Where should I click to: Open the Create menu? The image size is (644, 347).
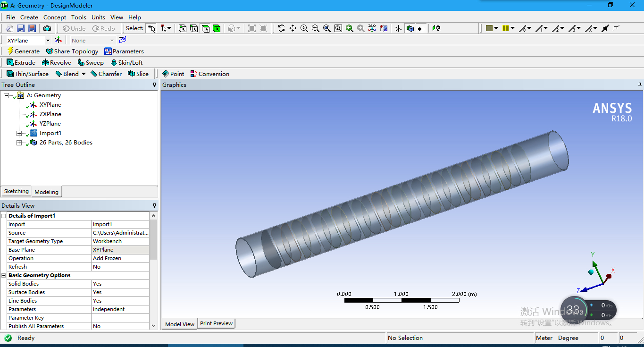29,17
